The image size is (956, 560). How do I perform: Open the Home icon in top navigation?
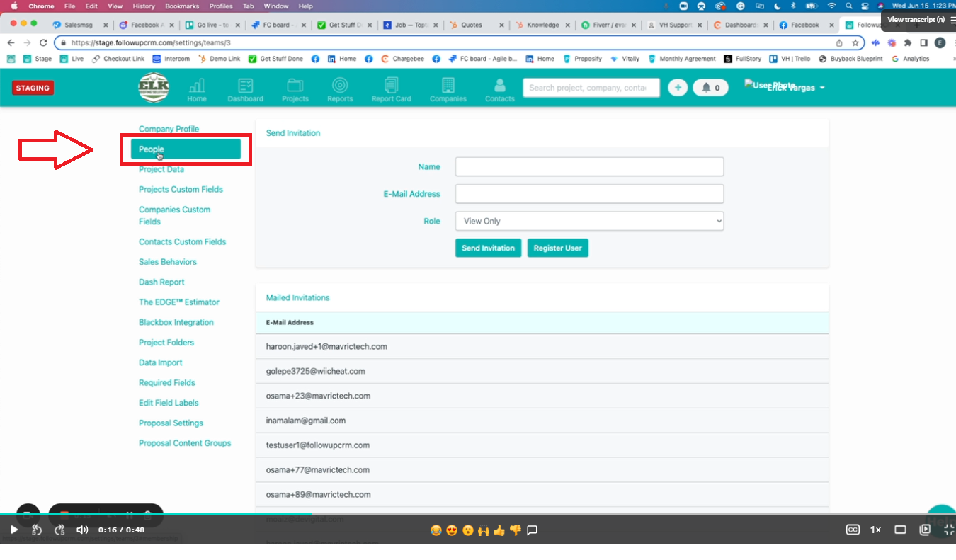point(197,89)
